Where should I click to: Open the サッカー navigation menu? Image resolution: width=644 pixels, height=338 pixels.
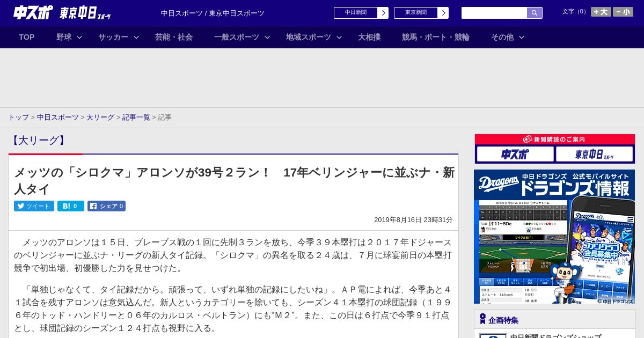coord(113,37)
